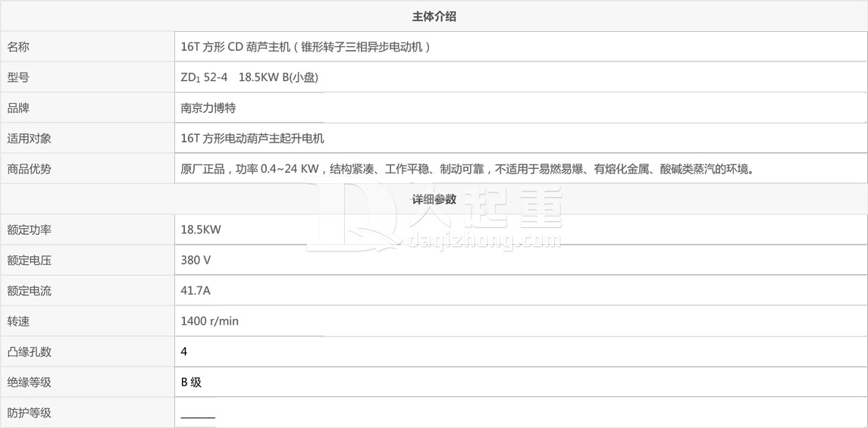Select the 16T 方形电动葫芦主起升电机 value
868x428 pixels.
(x=252, y=139)
